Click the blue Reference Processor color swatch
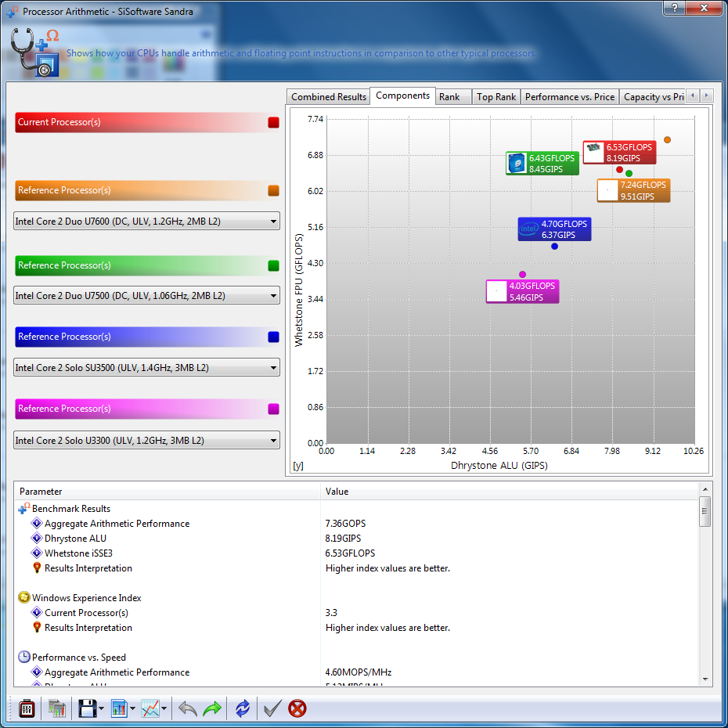 (273, 337)
